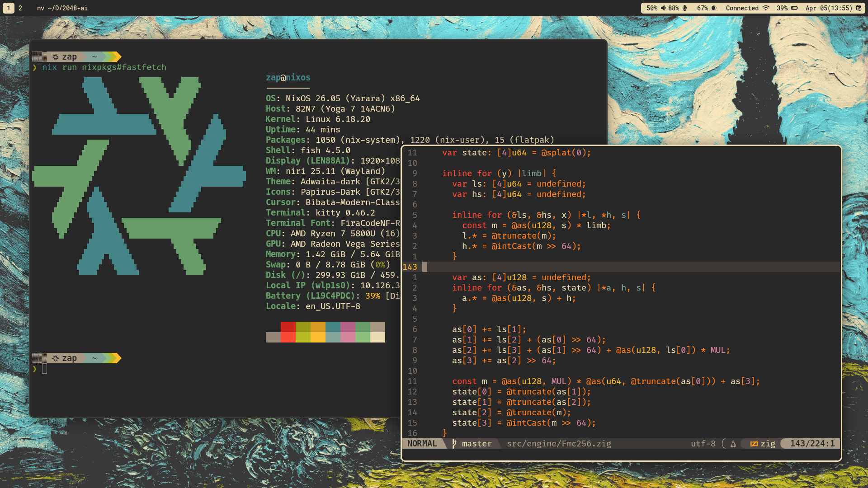Click the 67% brightness value
This screenshot has width=868, height=488.
703,8
